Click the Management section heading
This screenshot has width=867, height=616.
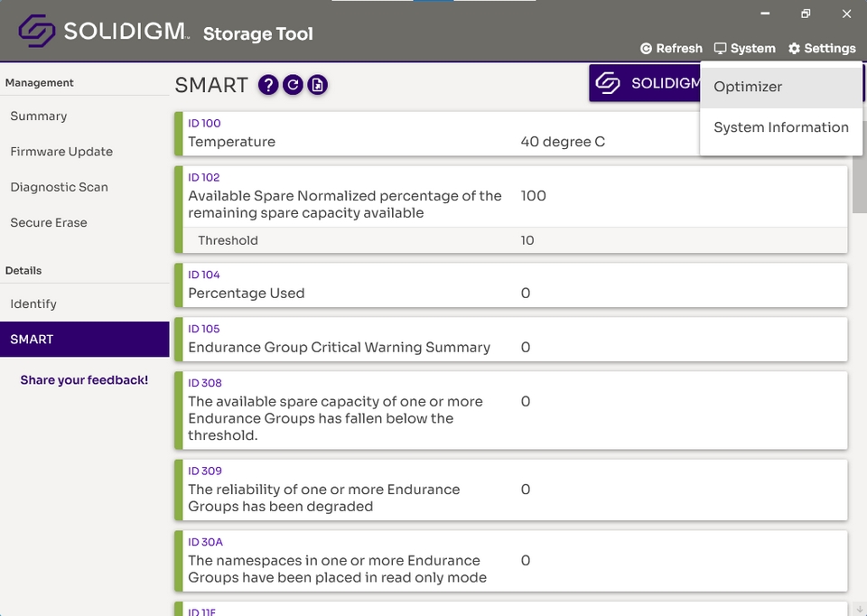(x=39, y=83)
